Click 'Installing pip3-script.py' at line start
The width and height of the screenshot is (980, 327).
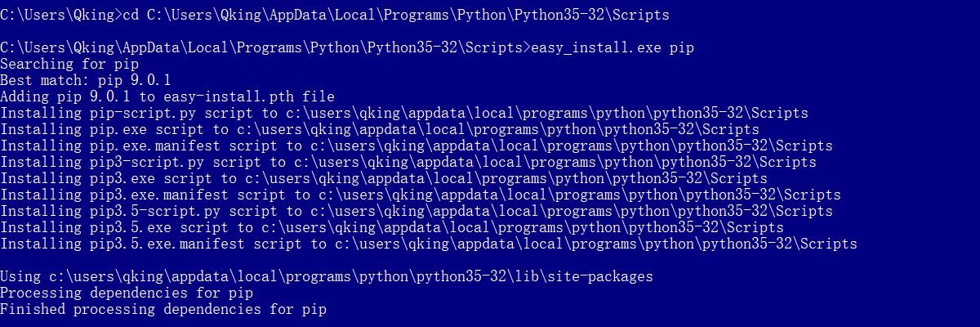coord(102,162)
